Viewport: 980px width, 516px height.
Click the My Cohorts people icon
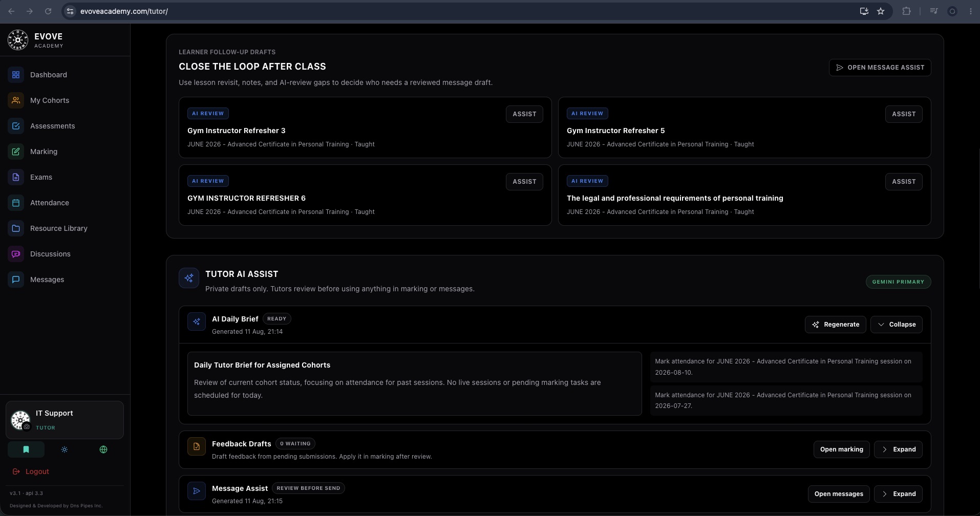pos(16,100)
